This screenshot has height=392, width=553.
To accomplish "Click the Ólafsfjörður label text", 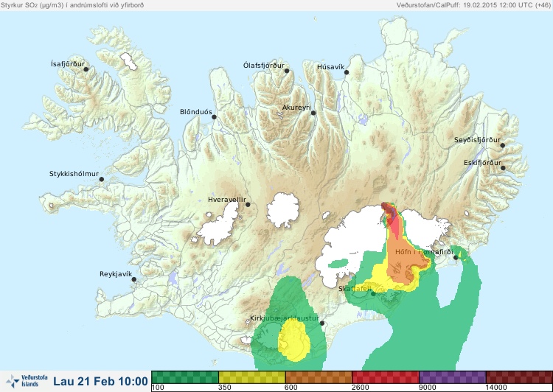I will pyautogui.click(x=264, y=66).
